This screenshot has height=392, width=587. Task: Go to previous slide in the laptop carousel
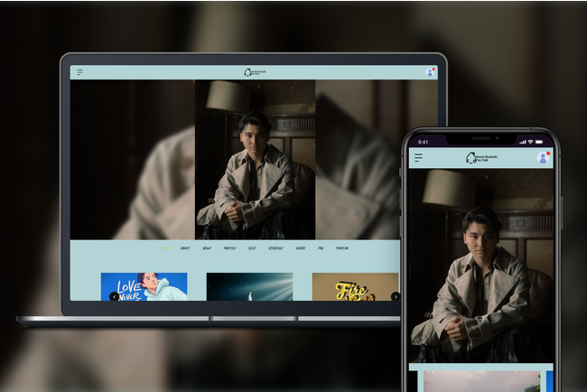coord(114,296)
